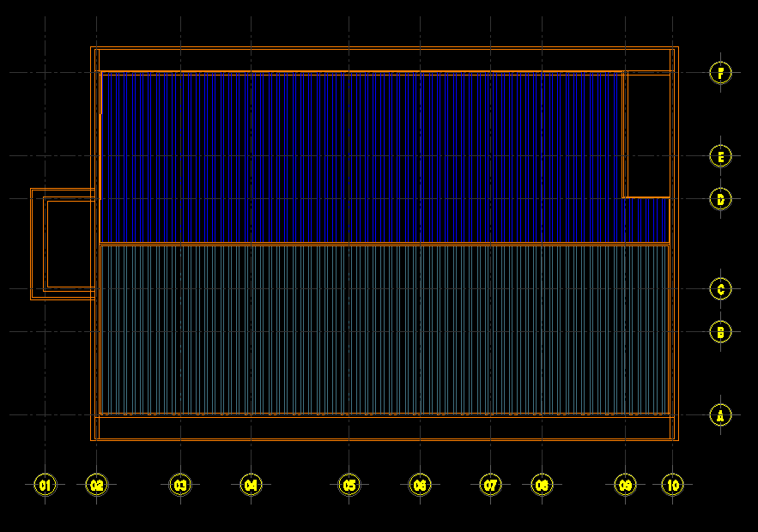The width and height of the screenshot is (758, 532).
Task: Pick grid bubble D on the right
Action: coord(720,200)
